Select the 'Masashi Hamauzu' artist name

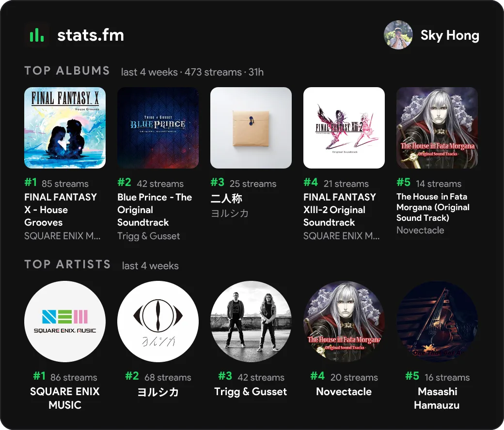point(437,398)
